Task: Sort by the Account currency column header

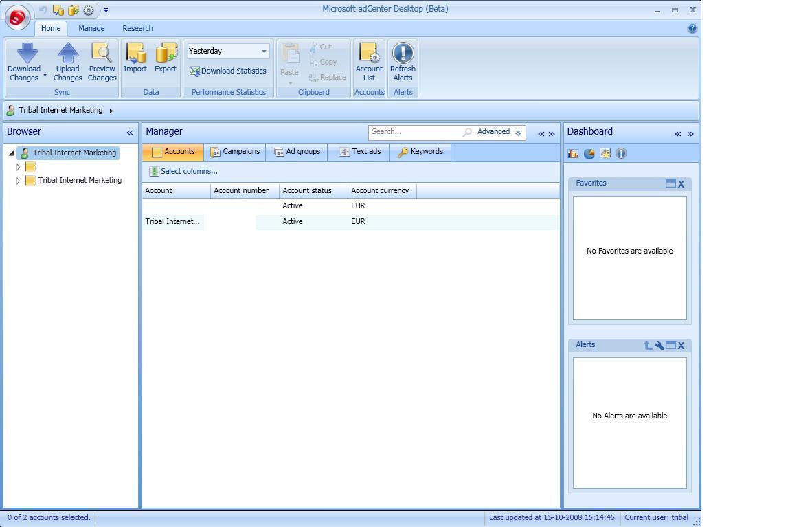Action: tap(382, 191)
